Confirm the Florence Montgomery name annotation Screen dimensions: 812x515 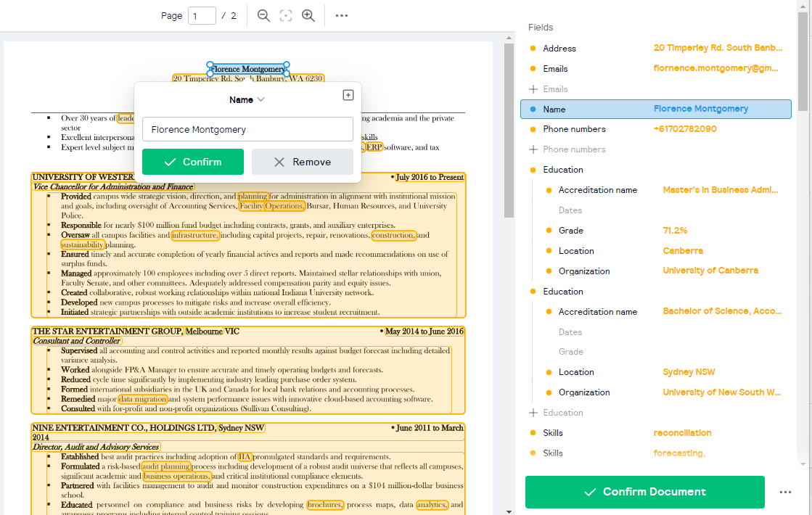pyautogui.click(x=192, y=162)
